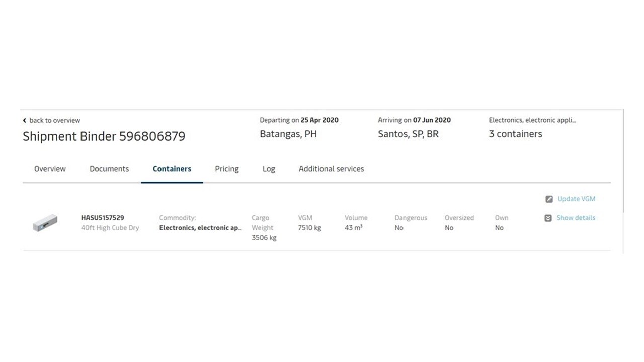Image resolution: width=644 pixels, height=362 pixels.
Task: Click the 'back to overview' link
Action: 55,120
